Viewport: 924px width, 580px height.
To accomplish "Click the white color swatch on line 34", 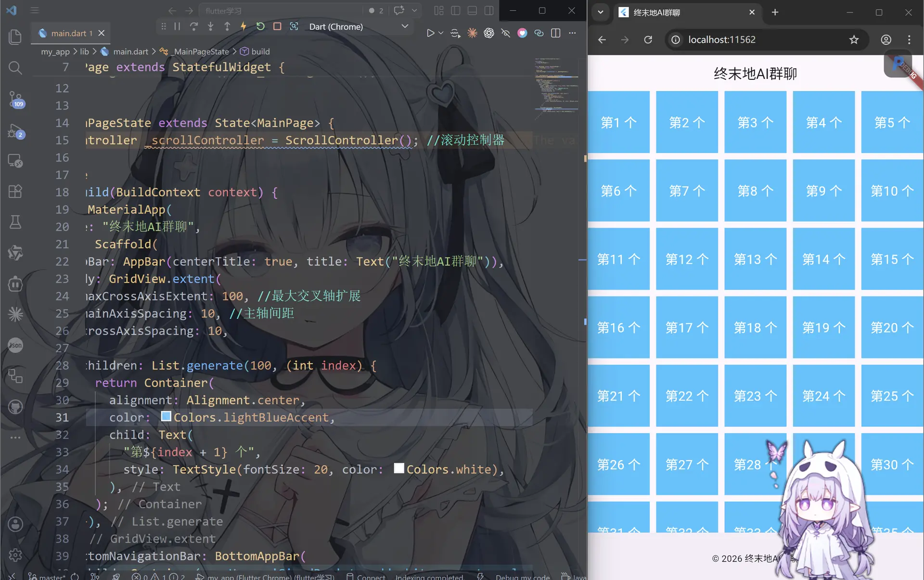I will point(399,468).
